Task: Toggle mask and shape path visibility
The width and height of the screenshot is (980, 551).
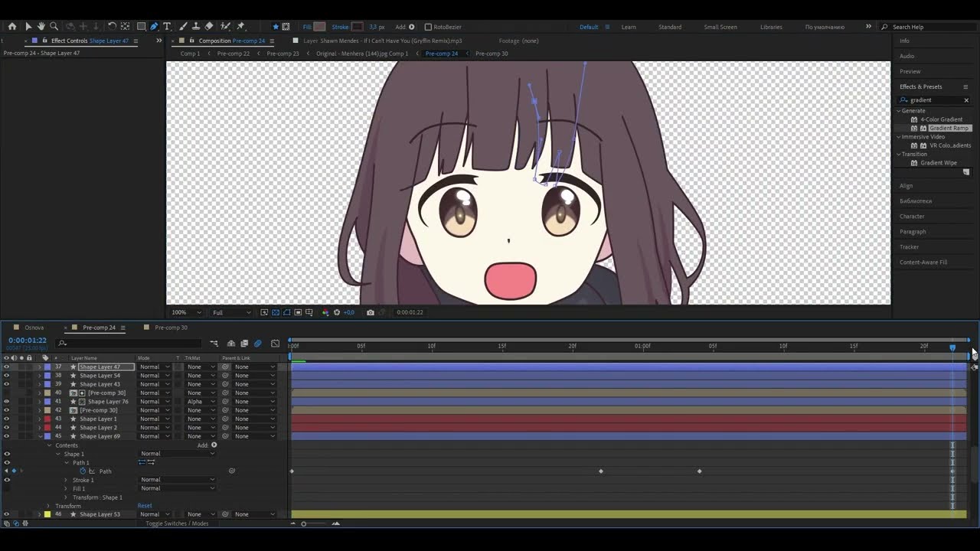Action: tap(287, 312)
